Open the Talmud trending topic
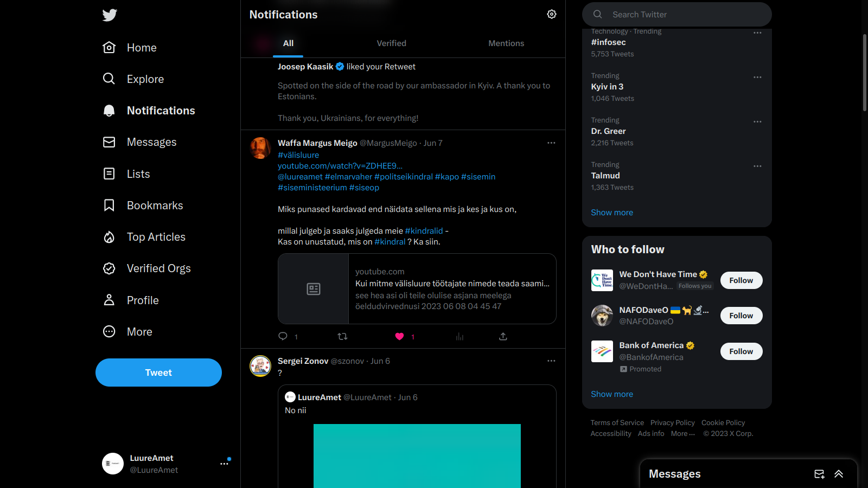 605,176
